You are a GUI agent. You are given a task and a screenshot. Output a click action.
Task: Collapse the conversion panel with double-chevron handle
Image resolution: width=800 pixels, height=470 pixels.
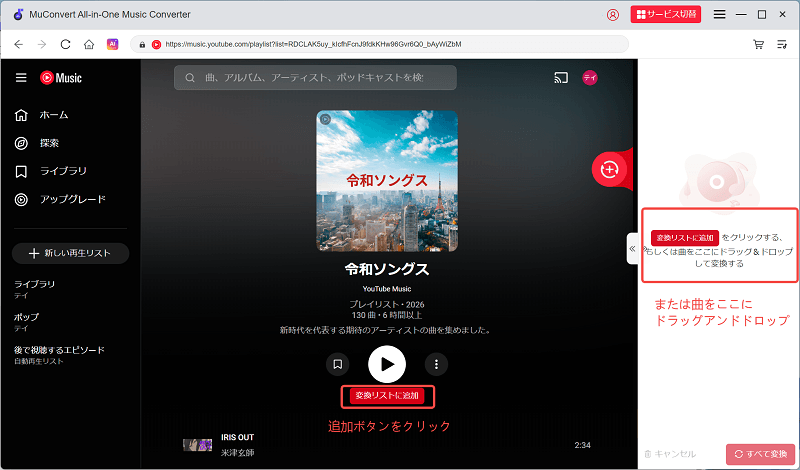tap(632, 249)
